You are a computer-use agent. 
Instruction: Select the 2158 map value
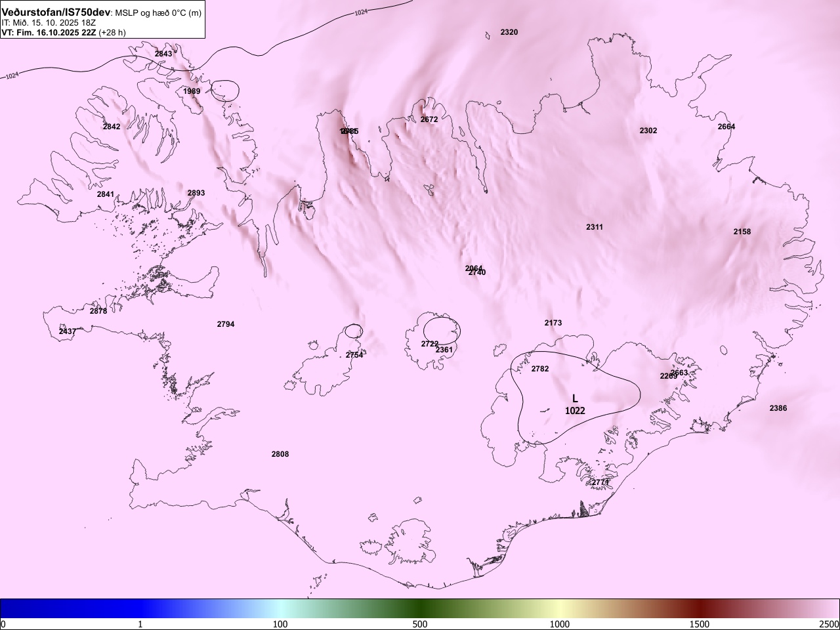(742, 232)
